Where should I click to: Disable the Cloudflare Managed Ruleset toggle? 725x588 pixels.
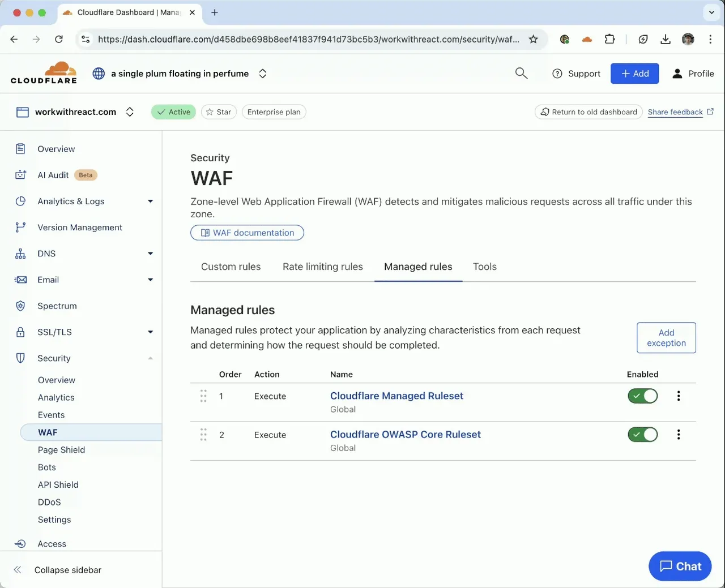(x=642, y=396)
